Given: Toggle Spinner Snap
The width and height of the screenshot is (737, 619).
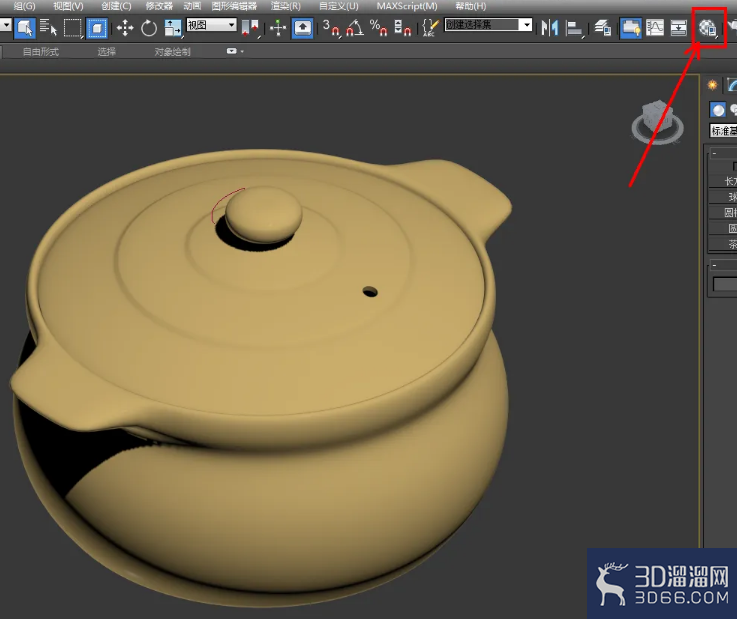Looking at the screenshot, I should (x=402, y=28).
